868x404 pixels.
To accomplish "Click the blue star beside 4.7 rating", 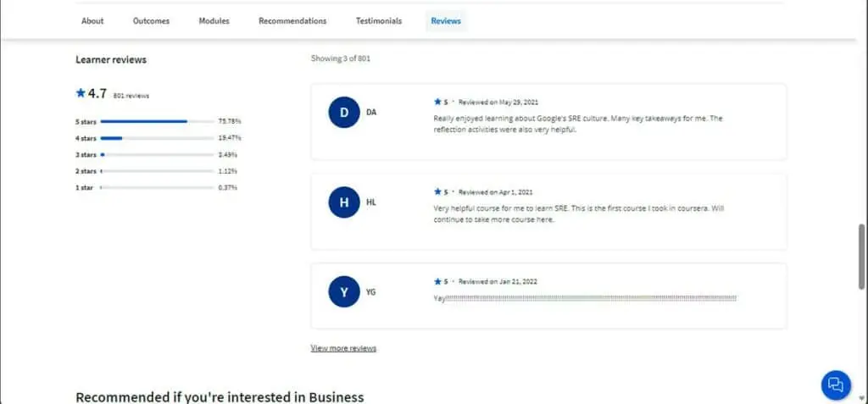I will [x=81, y=93].
